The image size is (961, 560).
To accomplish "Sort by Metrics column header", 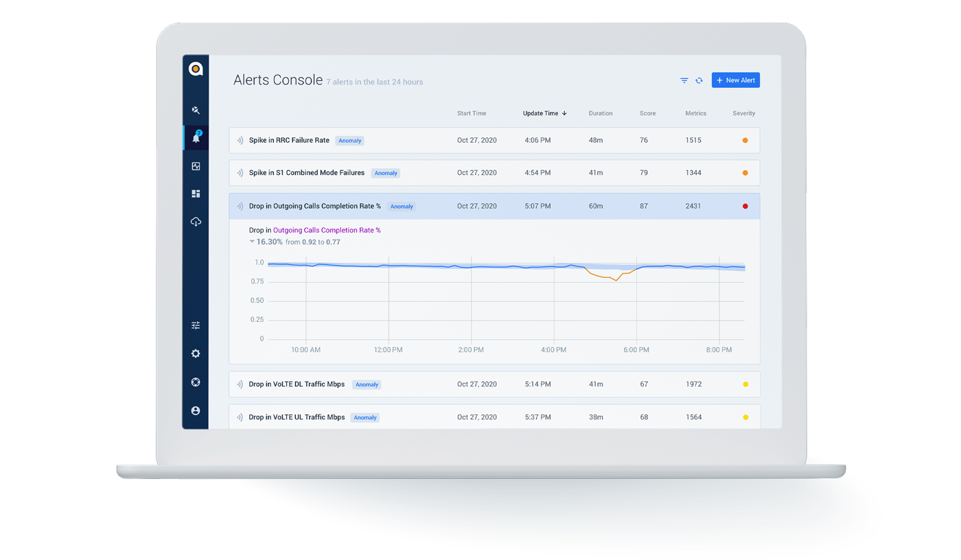I will [695, 113].
